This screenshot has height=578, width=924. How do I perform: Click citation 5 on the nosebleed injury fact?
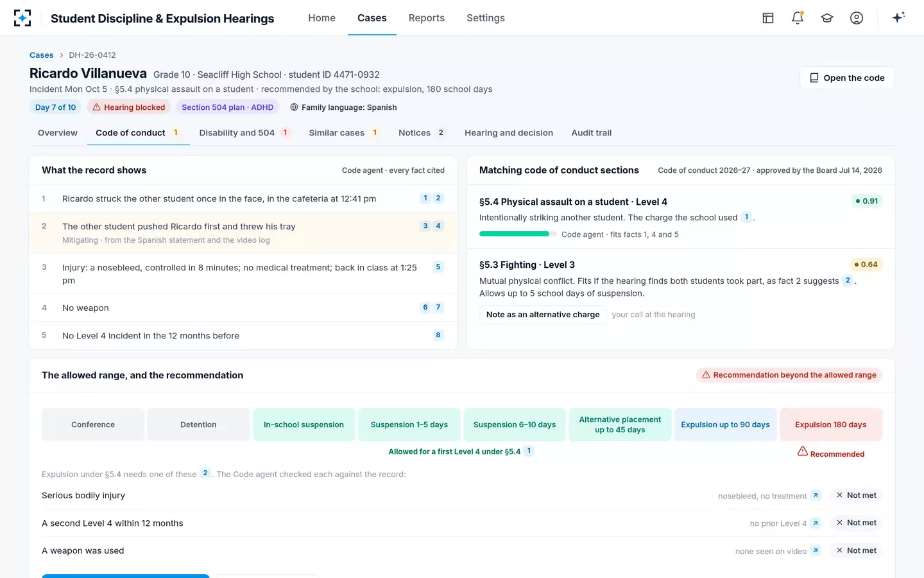[x=438, y=267]
